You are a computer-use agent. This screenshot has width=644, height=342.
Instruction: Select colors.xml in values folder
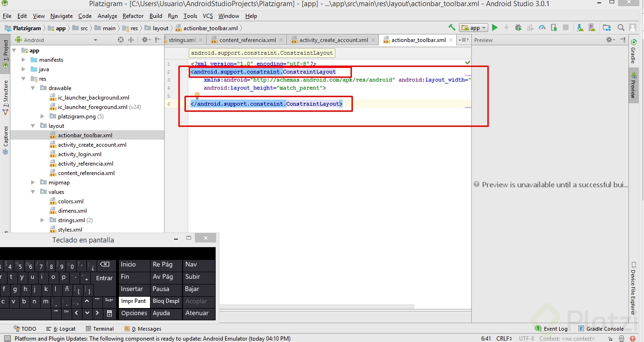click(71, 201)
